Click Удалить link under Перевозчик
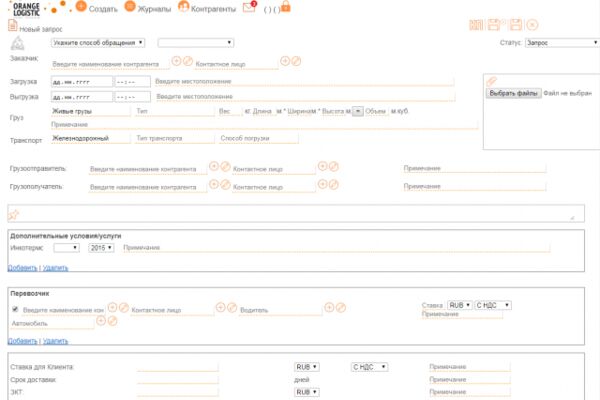Viewport: 600px width, 400px height. click(x=55, y=341)
